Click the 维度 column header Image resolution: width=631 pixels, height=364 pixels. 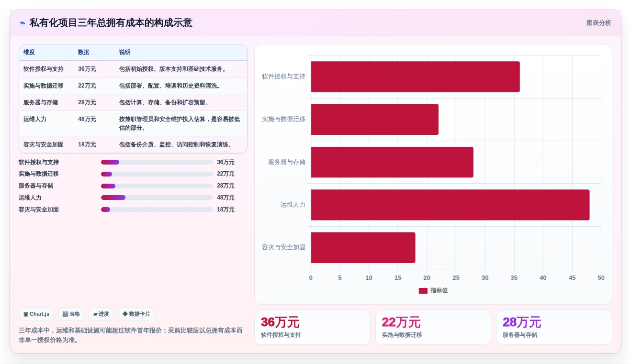pyautogui.click(x=29, y=53)
